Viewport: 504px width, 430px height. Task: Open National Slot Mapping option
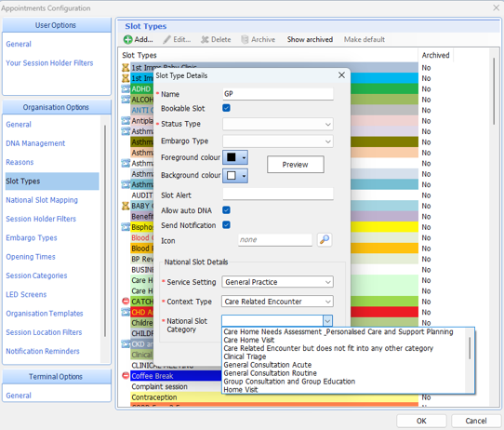[42, 200]
